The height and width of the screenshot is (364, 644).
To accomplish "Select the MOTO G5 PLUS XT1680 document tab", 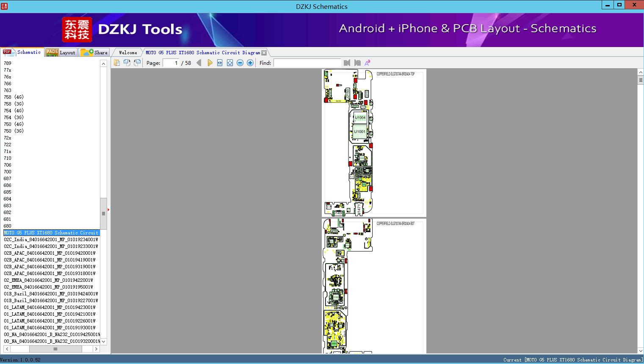I will click(x=203, y=53).
